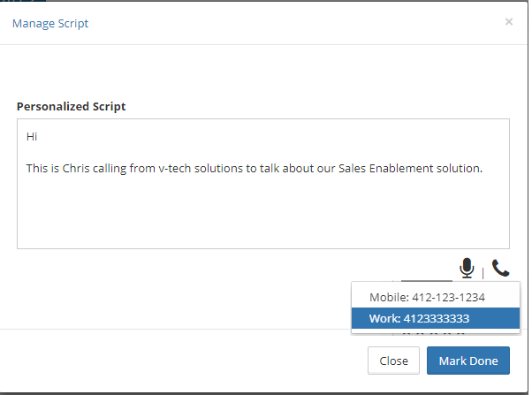Image resolution: width=532 pixels, height=395 pixels.
Task: Click the empty area below the script text
Action: coord(263,216)
